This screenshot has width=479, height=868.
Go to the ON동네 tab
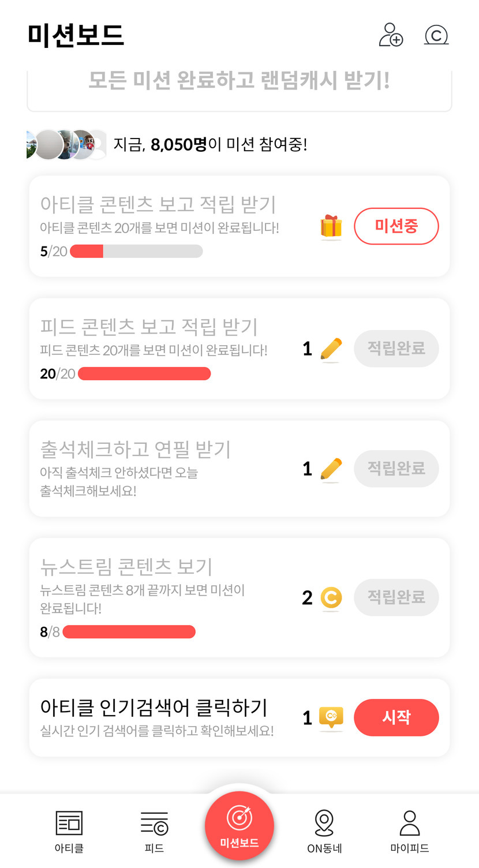click(324, 831)
